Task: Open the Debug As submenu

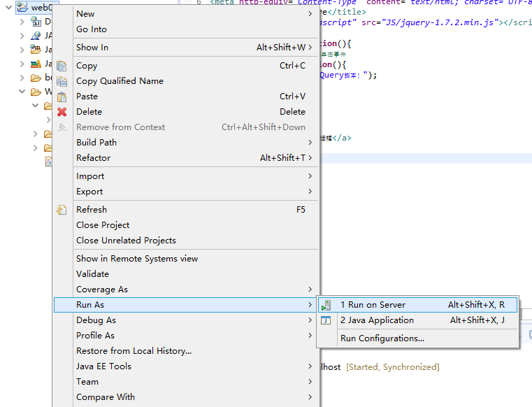Action: coord(186,320)
